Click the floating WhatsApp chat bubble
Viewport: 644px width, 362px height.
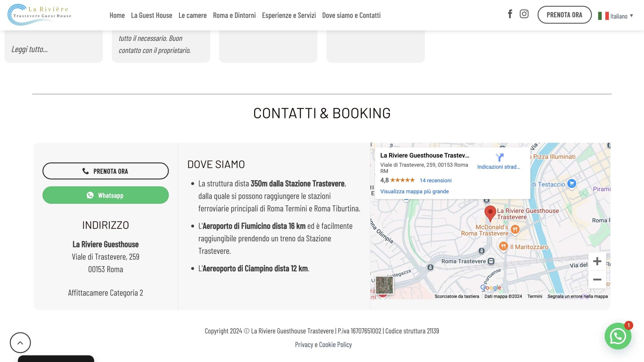[618, 336]
